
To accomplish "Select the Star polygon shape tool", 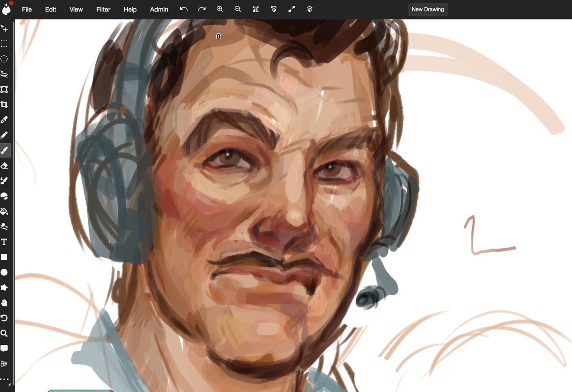I will coord(4,288).
